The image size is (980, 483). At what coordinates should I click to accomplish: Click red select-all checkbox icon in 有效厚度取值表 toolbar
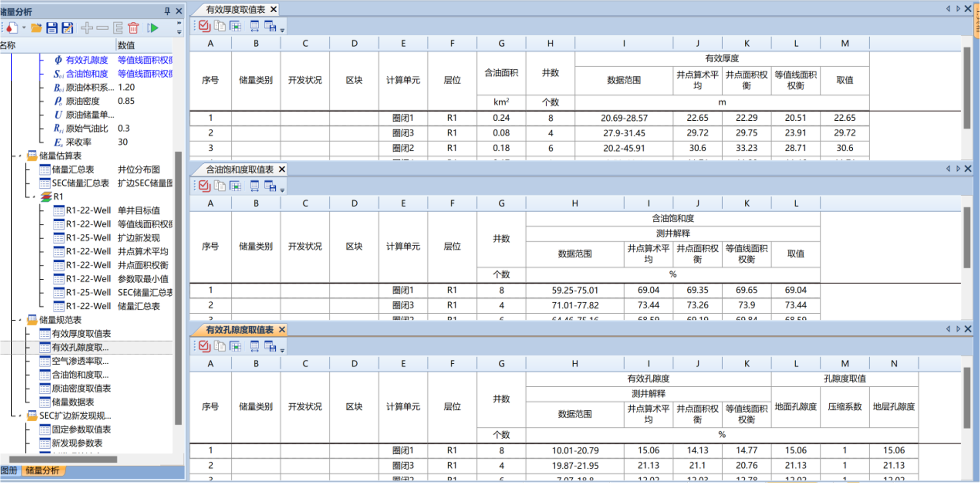(205, 26)
